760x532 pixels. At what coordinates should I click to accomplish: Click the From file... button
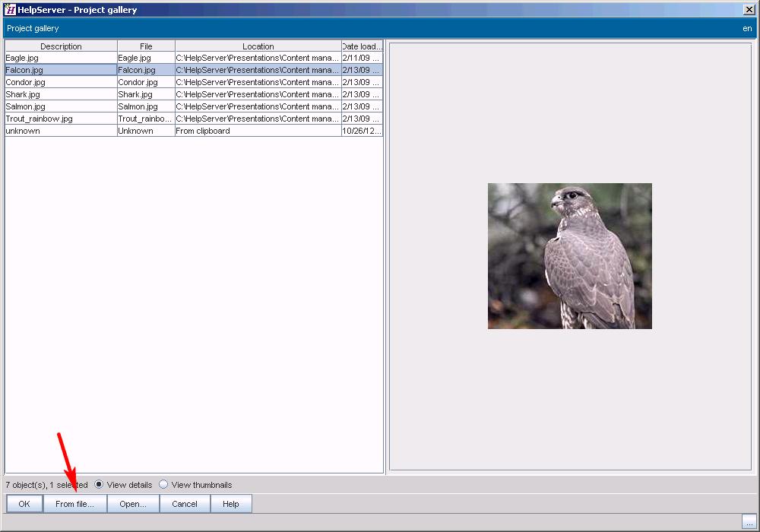point(74,504)
